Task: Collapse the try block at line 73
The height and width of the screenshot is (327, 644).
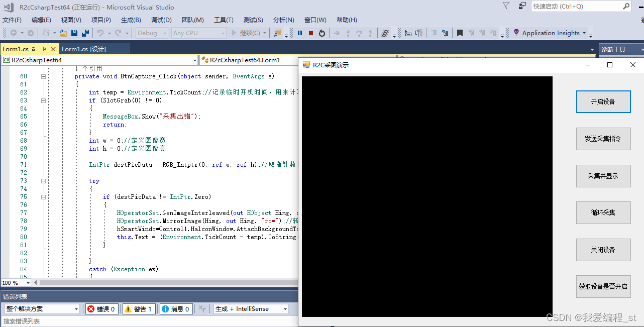Action: [43, 181]
